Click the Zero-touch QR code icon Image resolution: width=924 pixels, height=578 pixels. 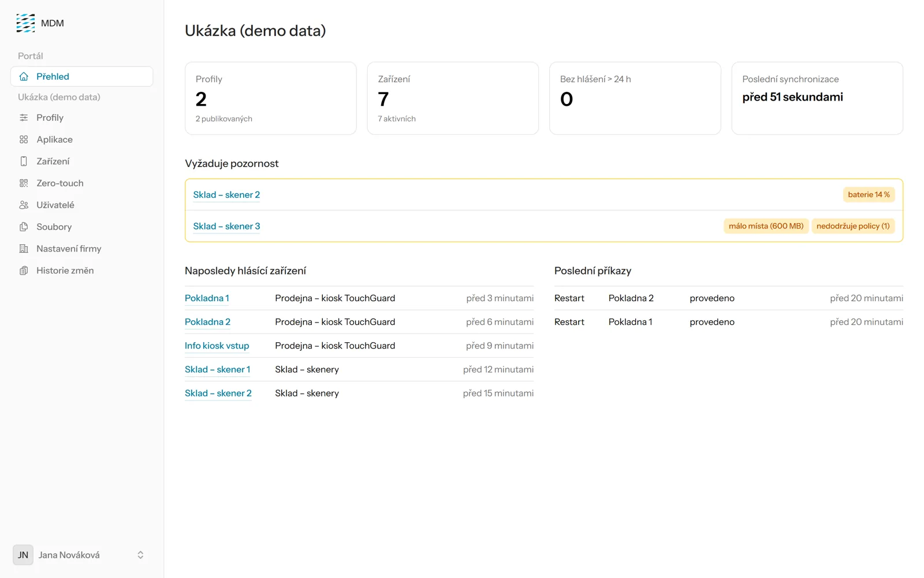[24, 183]
